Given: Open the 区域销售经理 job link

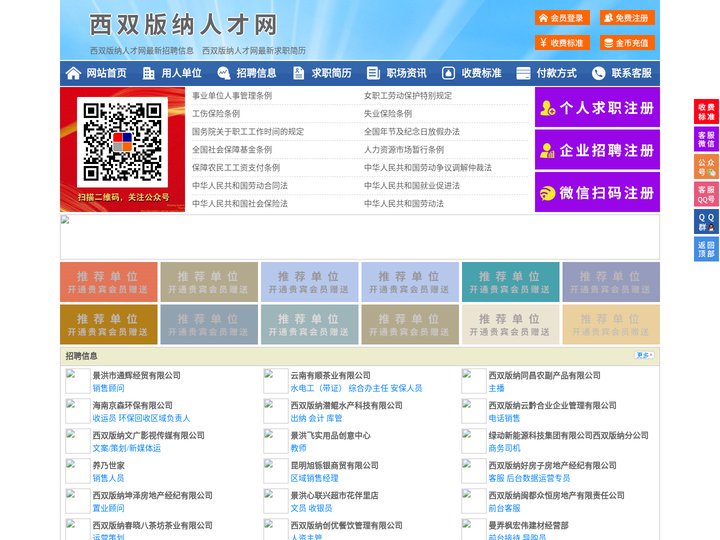Looking at the screenshot, I should (x=315, y=478).
